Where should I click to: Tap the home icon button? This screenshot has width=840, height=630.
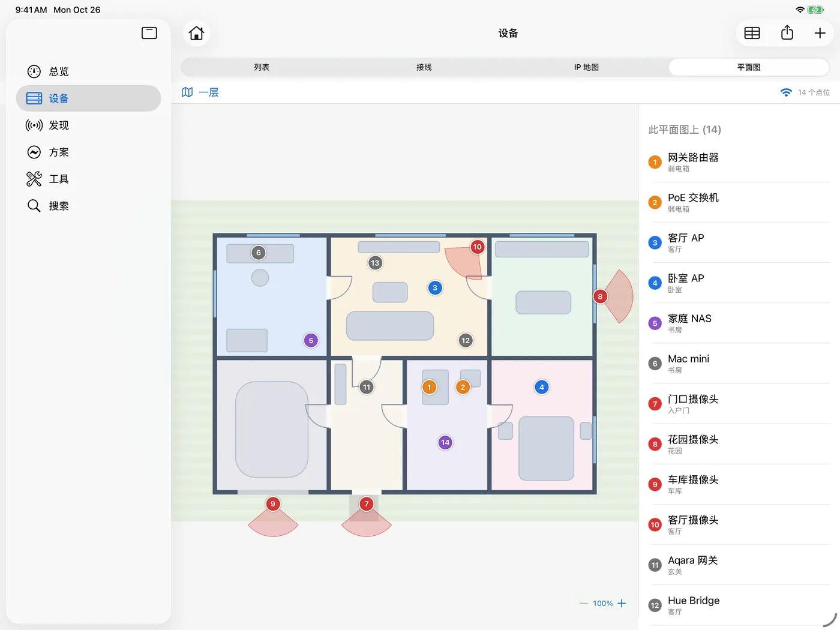(196, 33)
